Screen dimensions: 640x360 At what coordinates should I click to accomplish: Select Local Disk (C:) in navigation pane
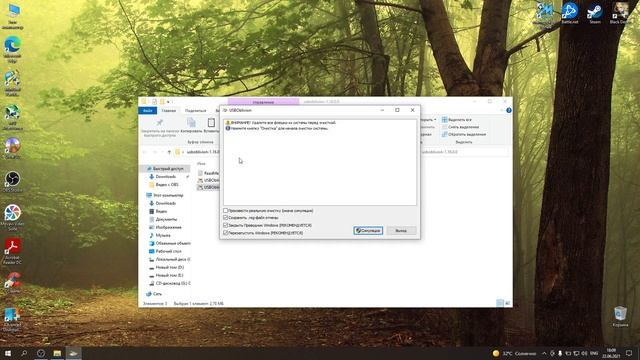click(x=169, y=259)
